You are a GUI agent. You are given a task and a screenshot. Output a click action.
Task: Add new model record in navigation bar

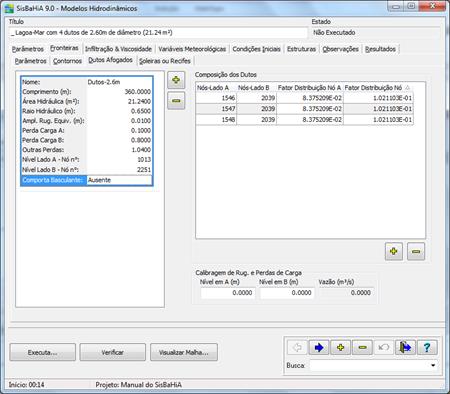tap(340, 348)
